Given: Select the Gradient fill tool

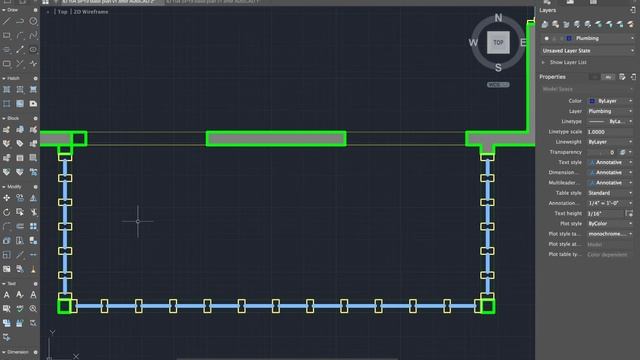Looking at the screenshot, I should coord(20,104).
